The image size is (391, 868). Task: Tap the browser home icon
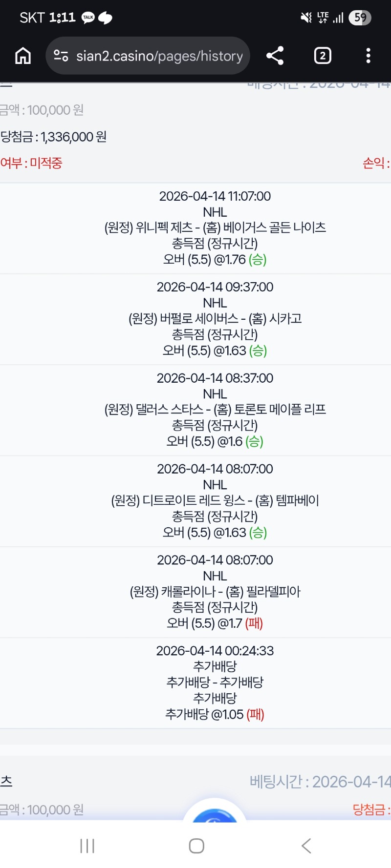point(23,56)
